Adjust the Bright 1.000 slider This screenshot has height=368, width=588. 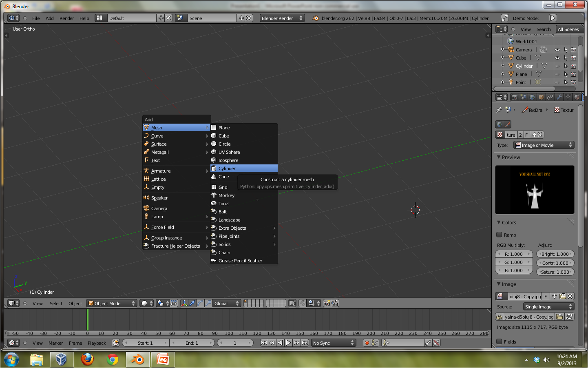coord(555,254)
